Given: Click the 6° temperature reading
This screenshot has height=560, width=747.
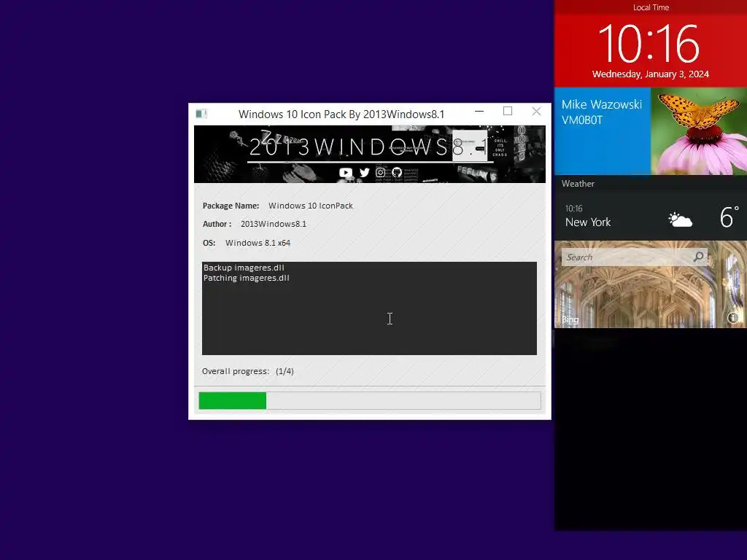Looking at the screenshot, I should pos(729,217).
